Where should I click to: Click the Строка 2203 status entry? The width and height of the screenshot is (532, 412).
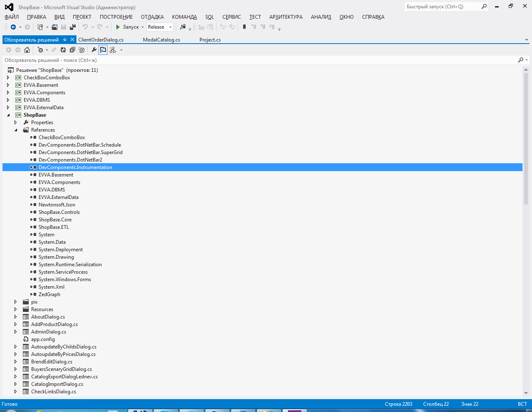tap(399, 404)
